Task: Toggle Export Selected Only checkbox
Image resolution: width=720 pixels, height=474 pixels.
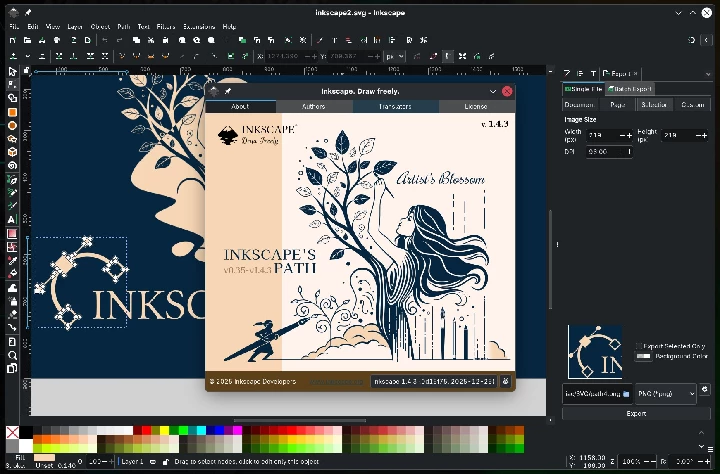Action: click(640, 346)
